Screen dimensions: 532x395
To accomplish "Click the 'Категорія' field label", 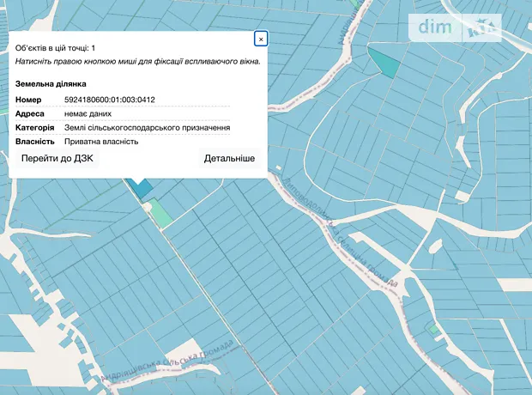I will tap(35, 127).
